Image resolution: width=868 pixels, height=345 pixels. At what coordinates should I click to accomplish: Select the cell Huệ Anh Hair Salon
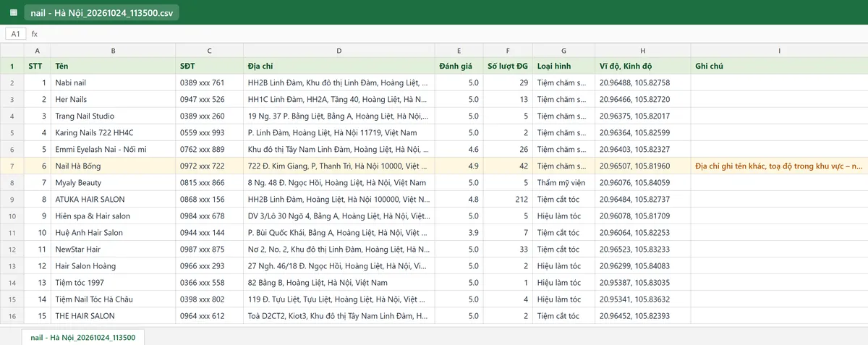click(x=113, y=233)
